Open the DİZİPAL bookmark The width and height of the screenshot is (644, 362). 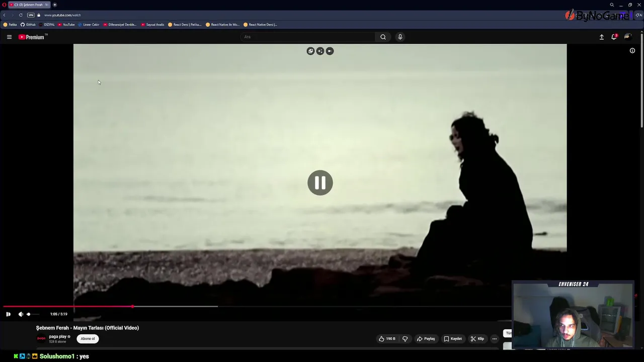point(47,25)
